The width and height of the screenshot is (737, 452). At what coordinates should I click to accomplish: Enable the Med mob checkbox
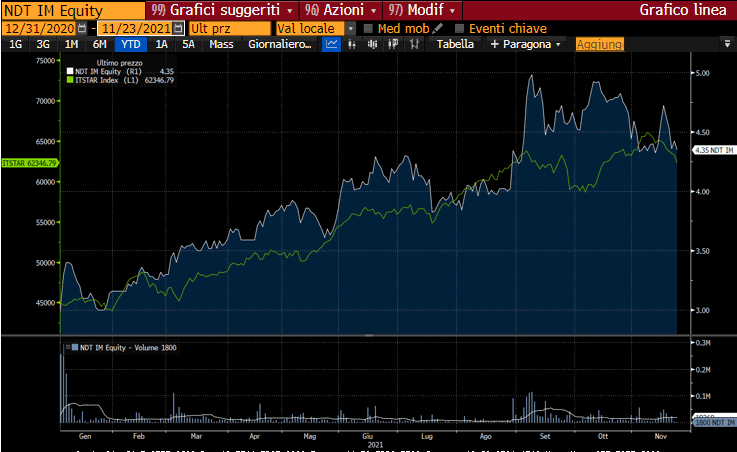(x=368, y=29)
